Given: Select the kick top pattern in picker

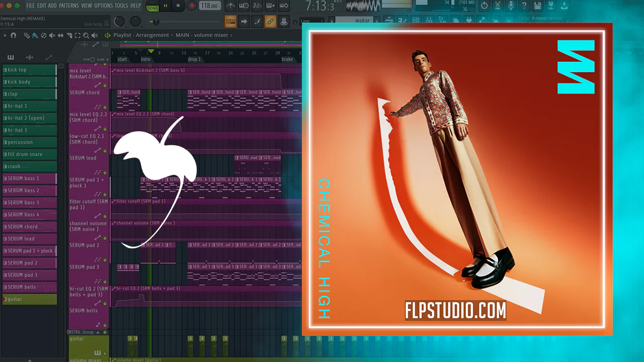Looking at the screenshot, I should point(30,70).
